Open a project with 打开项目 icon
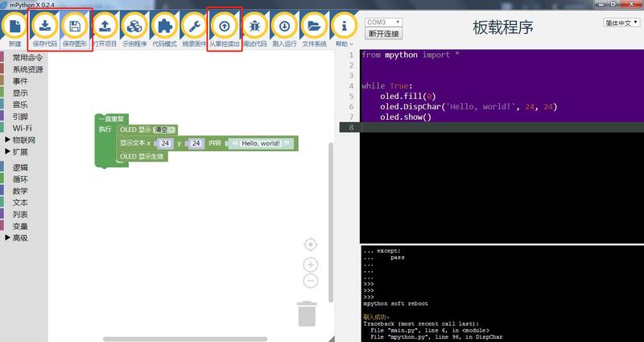 [105, 26]
